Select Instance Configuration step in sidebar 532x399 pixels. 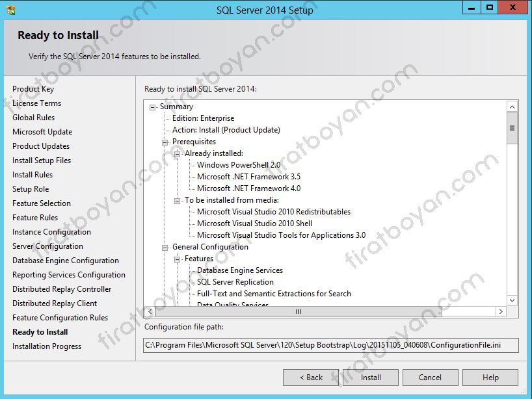pos(51,232)
